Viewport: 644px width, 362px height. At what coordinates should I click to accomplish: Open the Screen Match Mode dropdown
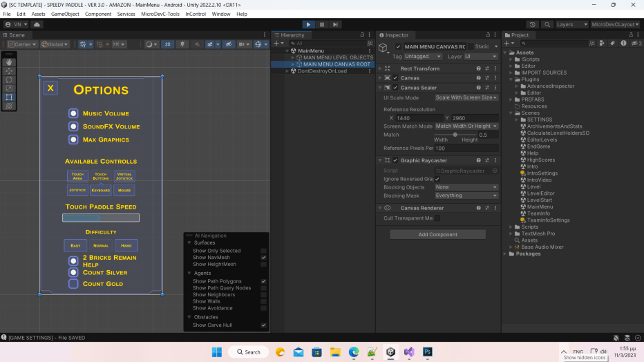[466, 126]
